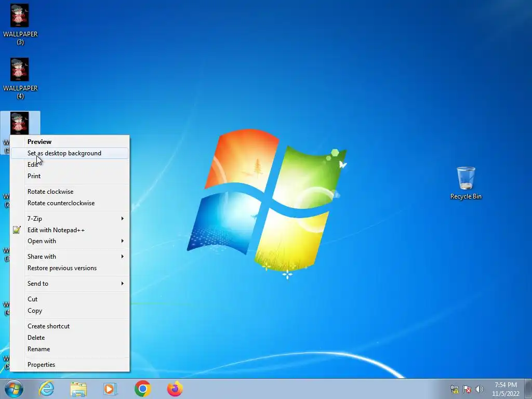Select Set as desktop background

coord(70,153)
